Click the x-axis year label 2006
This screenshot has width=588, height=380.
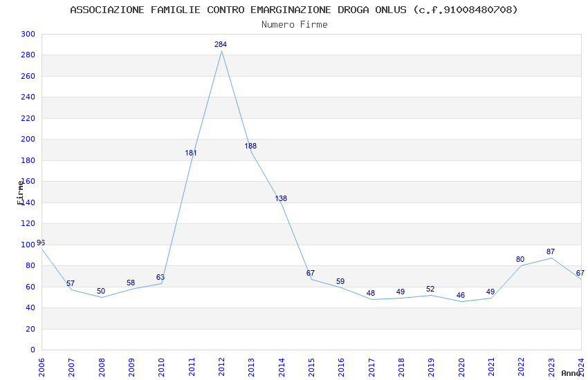pyautogui.click(x=42, y=367)
